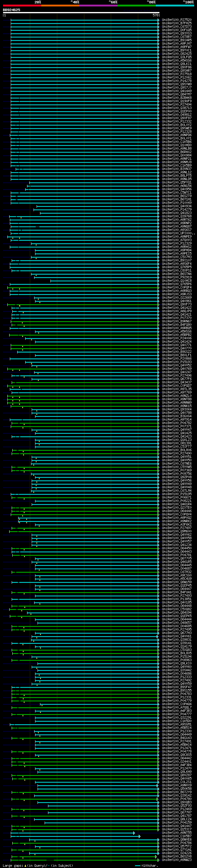Click the =100char. scale legend
Image resolution: width=197 pixels, height=868 pixels.
point(146,866)
